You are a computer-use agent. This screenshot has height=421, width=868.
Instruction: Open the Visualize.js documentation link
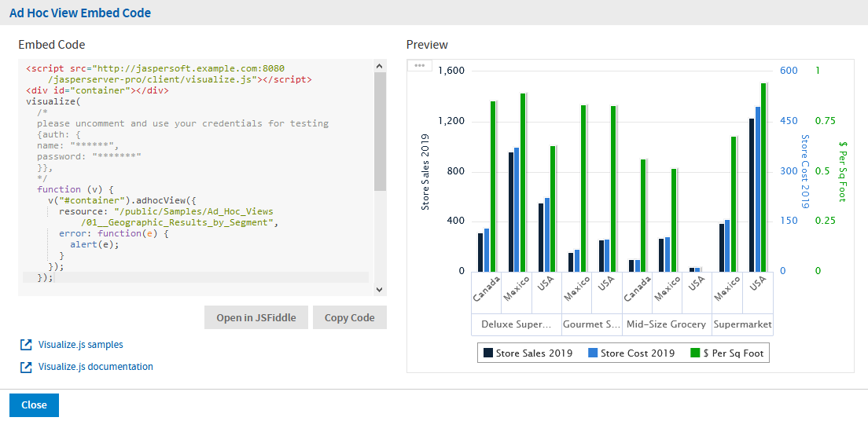(x=96, y=367)
